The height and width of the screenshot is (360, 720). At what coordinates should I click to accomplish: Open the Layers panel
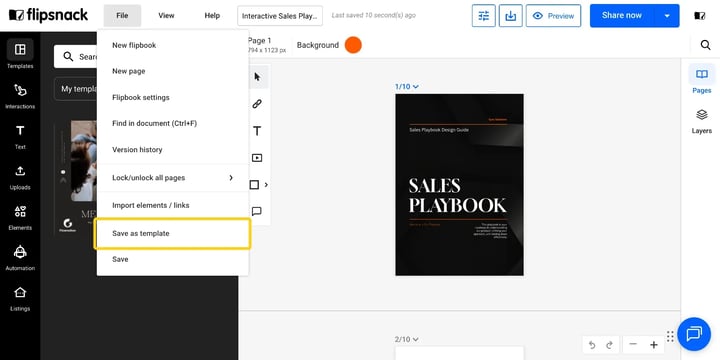click(702, 121)
